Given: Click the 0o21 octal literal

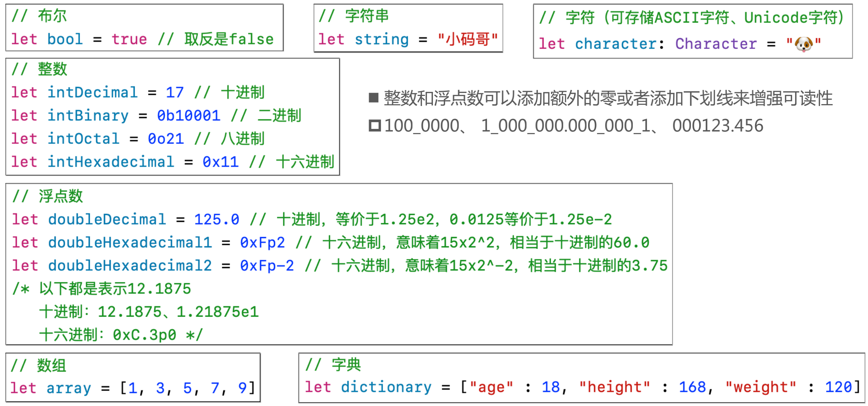Looking at the screenshot, I should click(x=166, y=139).
